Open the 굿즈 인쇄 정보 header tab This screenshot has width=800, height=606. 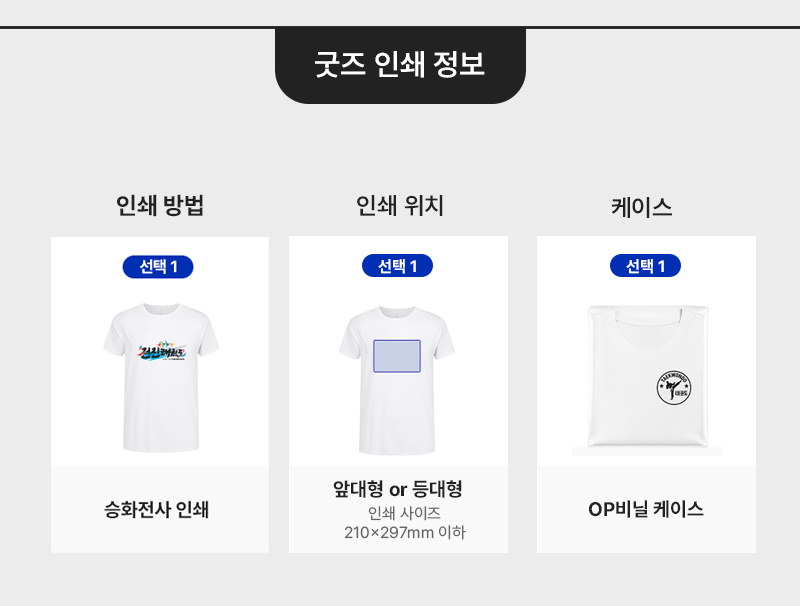click(400, 65)
